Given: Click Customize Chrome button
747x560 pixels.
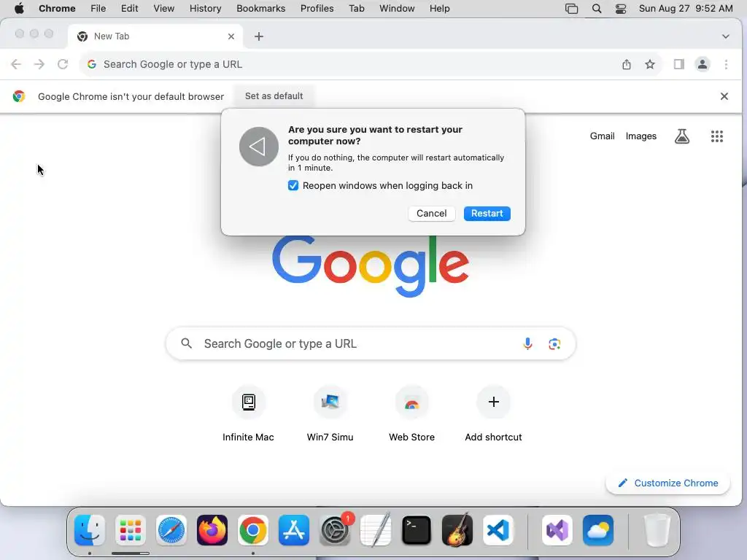Looking at the screenshot, I should pyautogui.click(x=668, y=483).
